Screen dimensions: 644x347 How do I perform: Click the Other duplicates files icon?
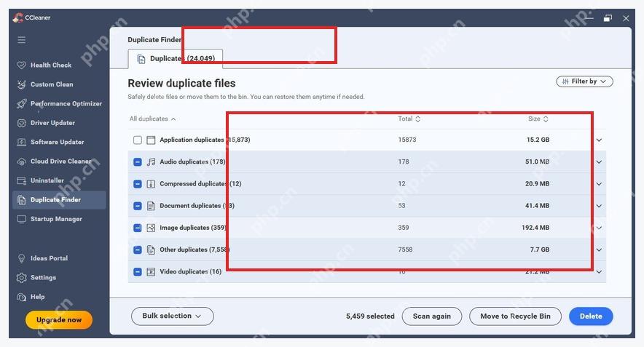click(151, 250)
